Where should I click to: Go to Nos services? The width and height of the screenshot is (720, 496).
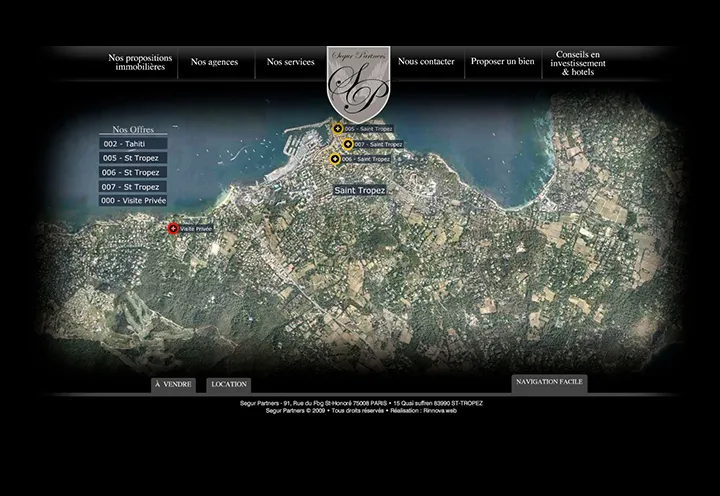(291, 62)
